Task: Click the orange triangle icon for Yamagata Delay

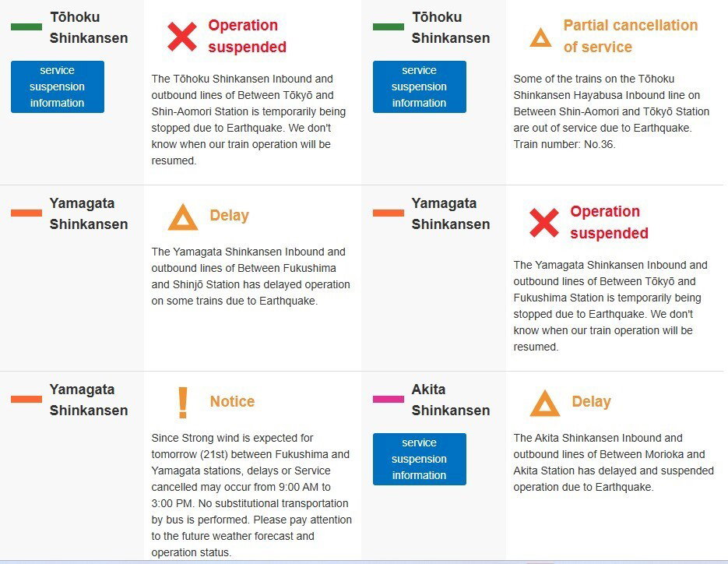Action: point(183,217)
